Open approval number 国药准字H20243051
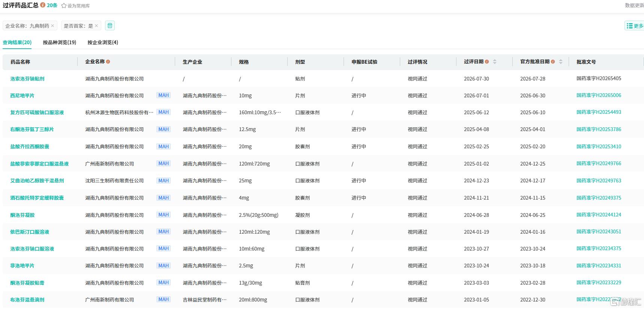Image resolution: width=644 pixels, height=309 pixels. [x=599, y=231]
